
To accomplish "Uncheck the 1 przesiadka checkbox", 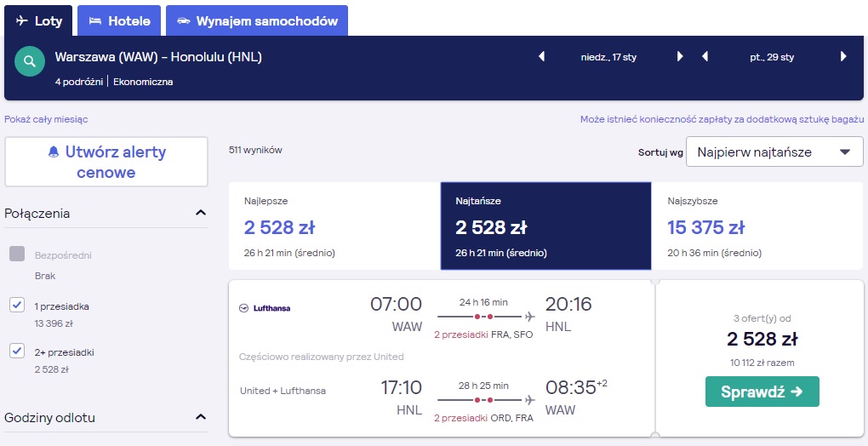I will pos(17,305).
